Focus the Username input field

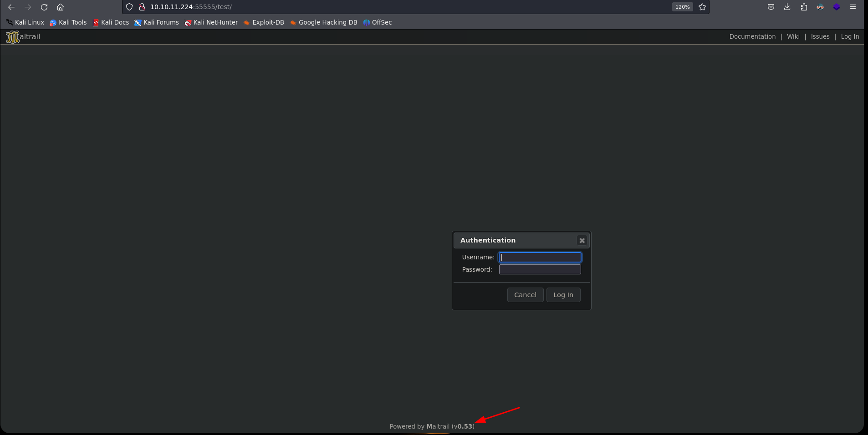540,257
